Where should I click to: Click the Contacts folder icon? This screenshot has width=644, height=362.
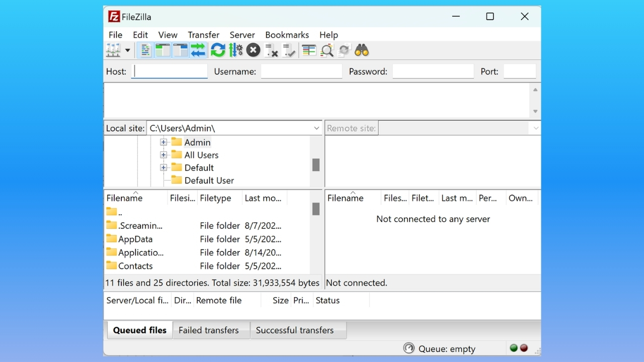tap(112, 265)
